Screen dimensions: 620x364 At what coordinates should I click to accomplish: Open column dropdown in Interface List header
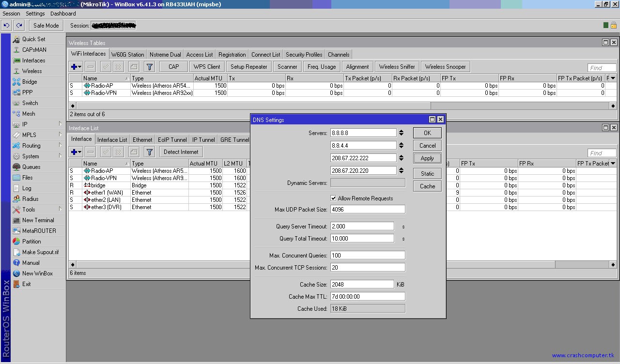tap(613, 163)
